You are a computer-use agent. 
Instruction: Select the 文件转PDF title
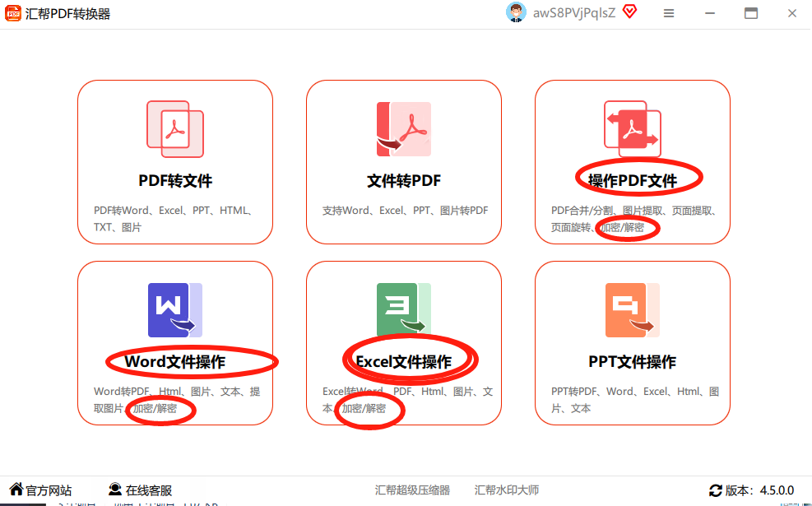tap(404, 181)
